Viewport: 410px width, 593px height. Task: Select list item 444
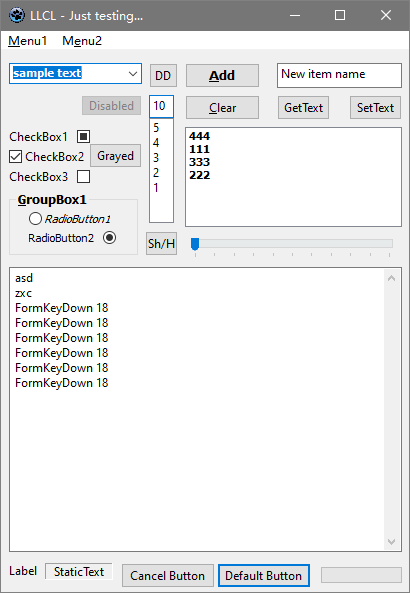pyautogui.click(x=293, y=136)
